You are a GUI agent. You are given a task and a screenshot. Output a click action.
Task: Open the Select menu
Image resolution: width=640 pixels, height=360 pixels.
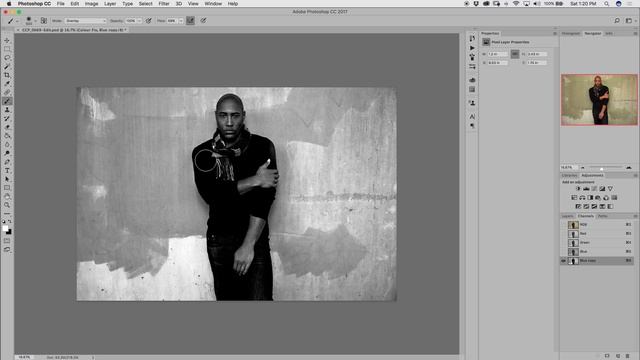click(145, 4)
